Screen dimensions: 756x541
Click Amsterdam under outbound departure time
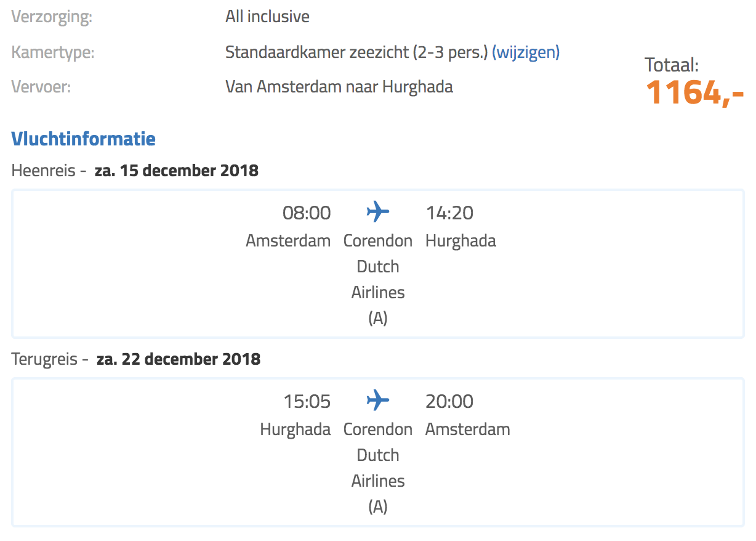click(x=288, y=241)
